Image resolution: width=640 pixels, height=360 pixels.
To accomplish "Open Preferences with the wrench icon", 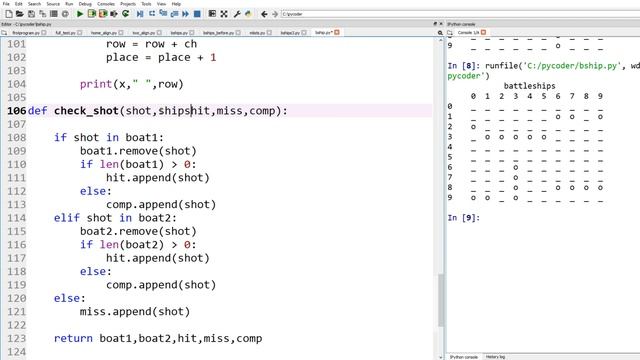I will point(237,14).
